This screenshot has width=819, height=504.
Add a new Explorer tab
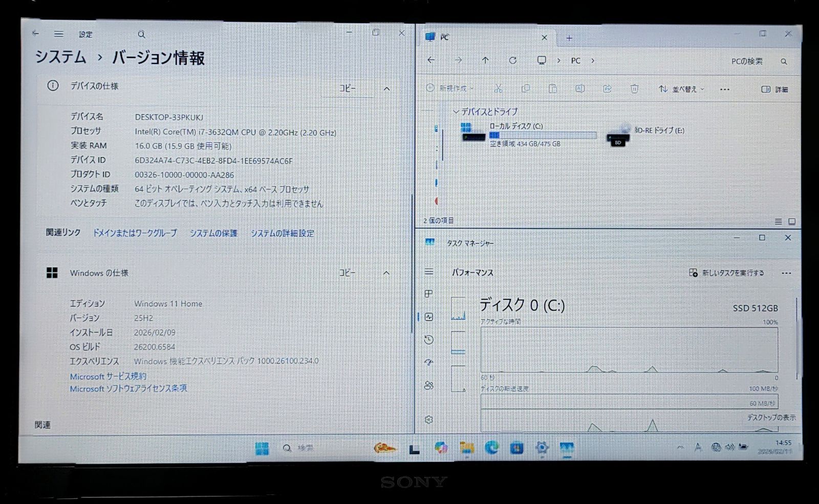569,38
